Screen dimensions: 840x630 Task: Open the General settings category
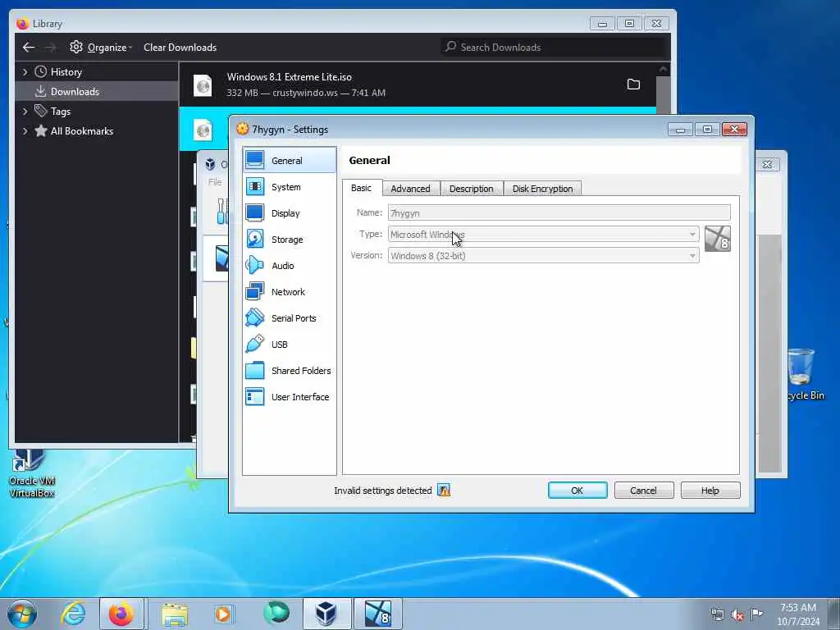(290, 160)
